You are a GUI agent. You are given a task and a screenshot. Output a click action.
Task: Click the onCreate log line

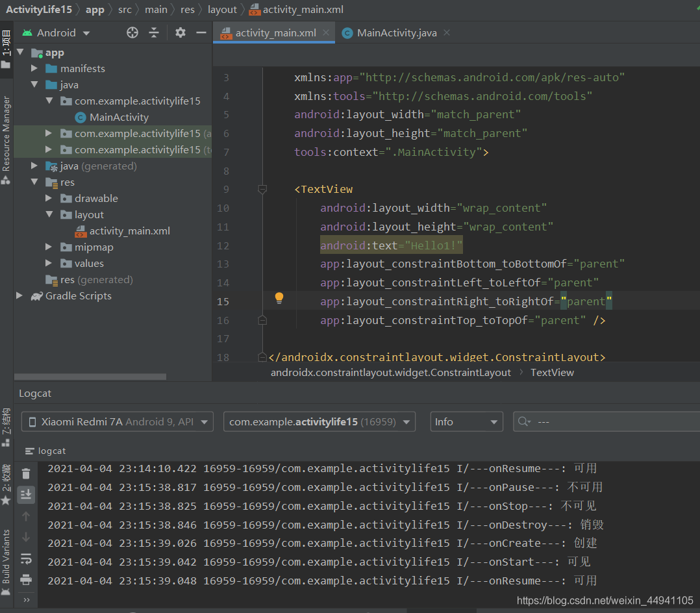pos(322,543)
